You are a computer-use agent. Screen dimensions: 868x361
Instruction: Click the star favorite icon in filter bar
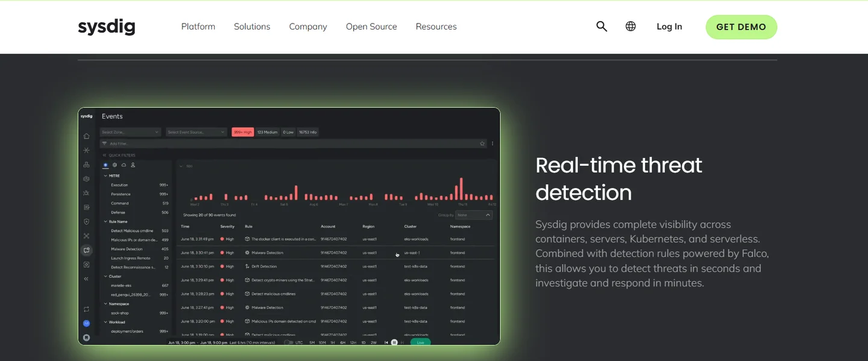coord(482,143)
